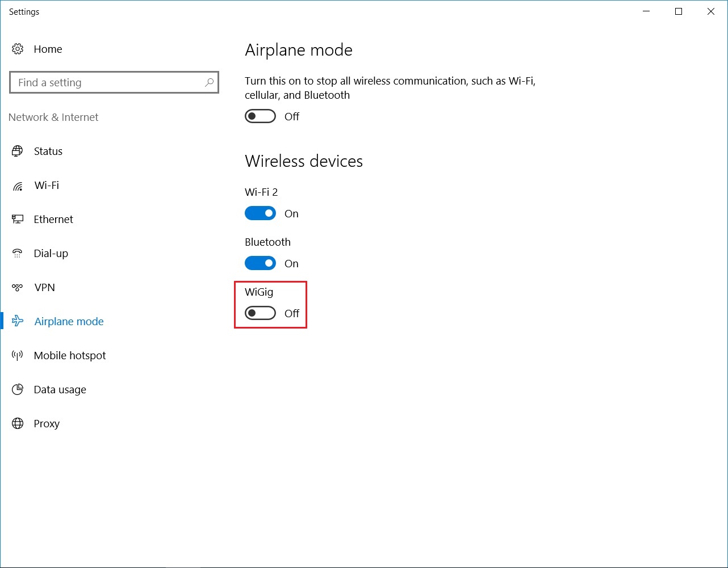Enable the WiGig toggle

(x=260, y=313)
